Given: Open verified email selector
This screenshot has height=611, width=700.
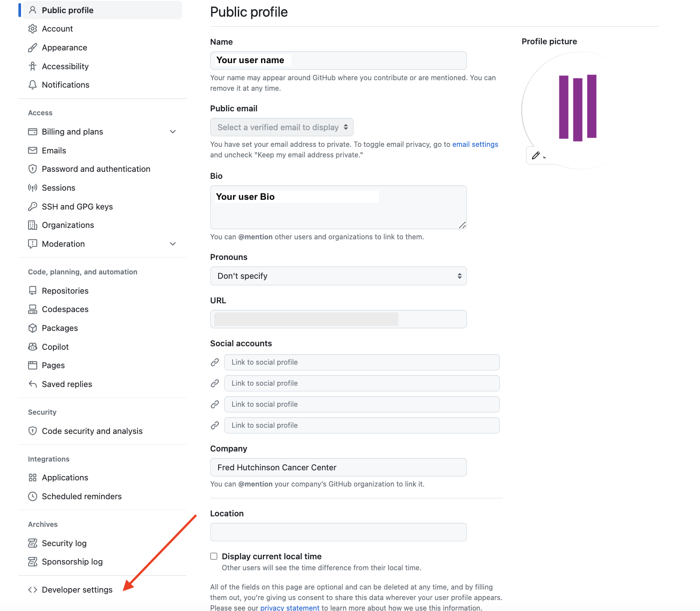Looking at the screenshot, I should (282, 127).
